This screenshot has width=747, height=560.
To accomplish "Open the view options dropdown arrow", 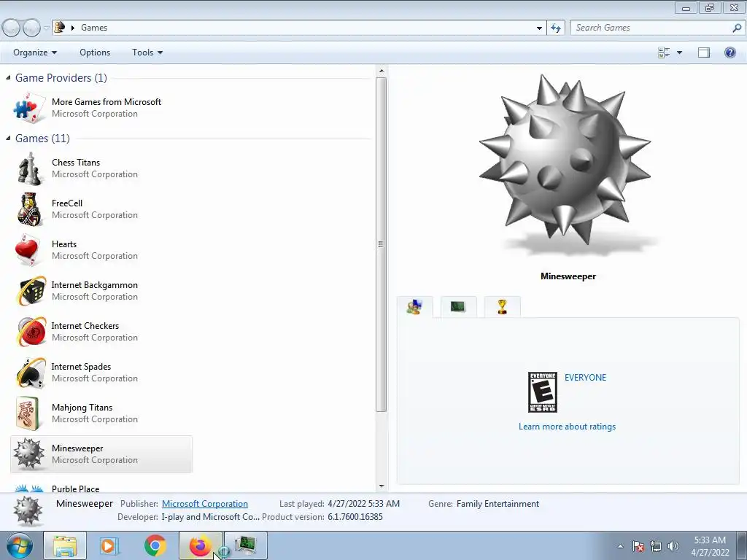I will (679, 52).
